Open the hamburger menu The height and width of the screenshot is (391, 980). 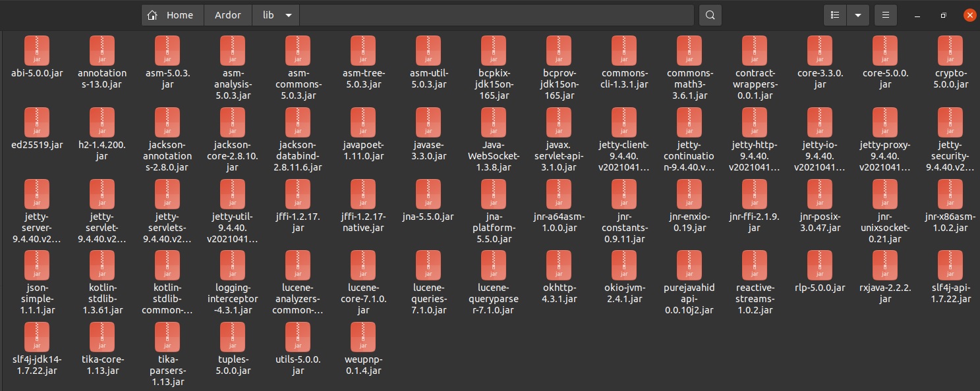point(885,14)
